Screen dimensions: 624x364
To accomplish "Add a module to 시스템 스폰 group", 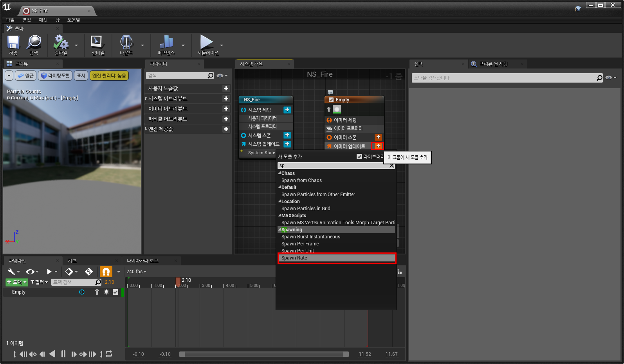I will [287, 135].
